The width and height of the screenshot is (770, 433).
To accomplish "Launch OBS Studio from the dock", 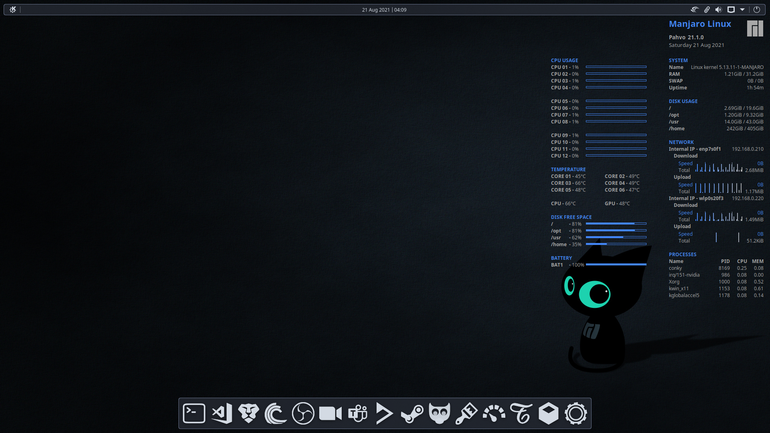I will tap(303, 413).
